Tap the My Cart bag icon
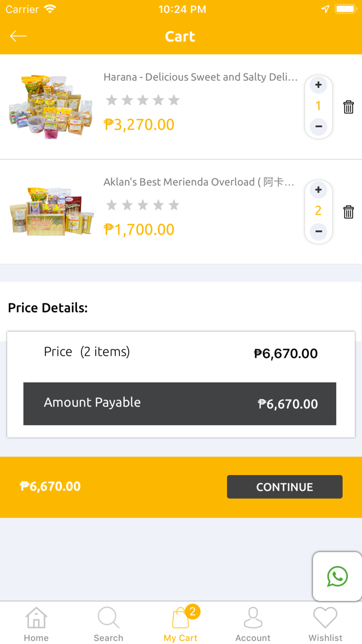362x644 pixels. (180, 617)
